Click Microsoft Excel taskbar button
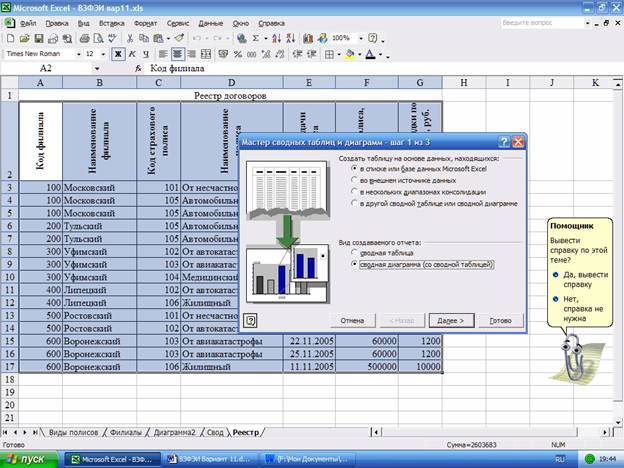This screenshot has width=624, height=468. pos(113,459)
